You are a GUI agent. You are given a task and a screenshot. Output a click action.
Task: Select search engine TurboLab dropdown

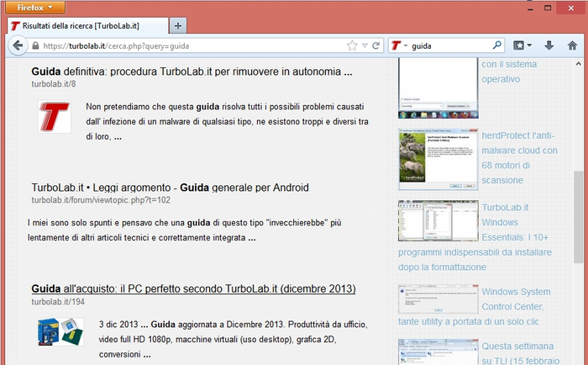(x=399, y=45)
